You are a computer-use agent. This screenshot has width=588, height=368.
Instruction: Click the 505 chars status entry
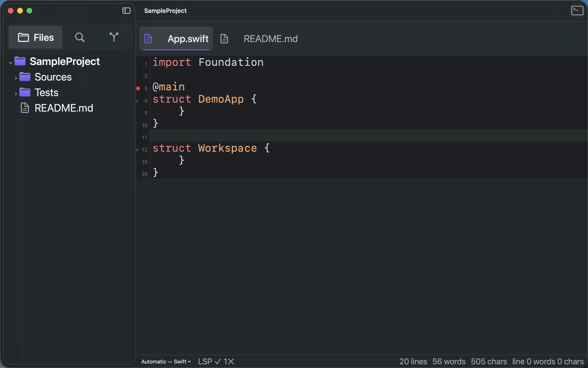[489, 361]
